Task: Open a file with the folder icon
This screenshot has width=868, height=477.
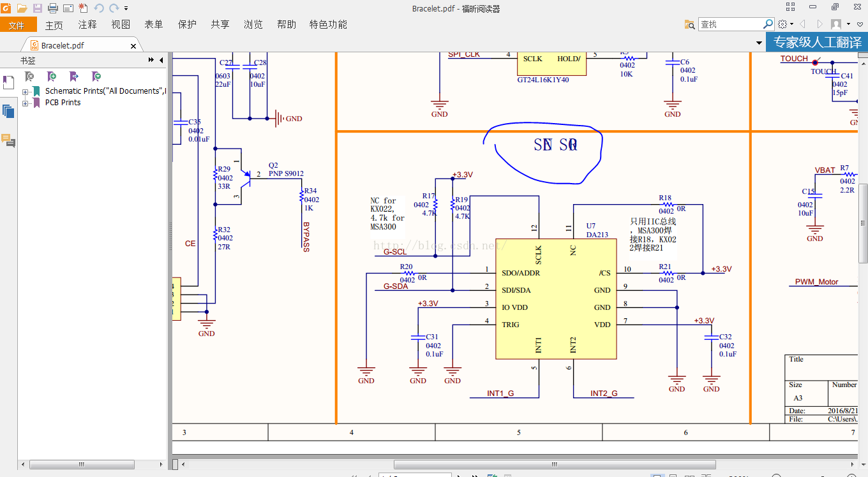Action: pyautogui.click(x=22, y=8)
